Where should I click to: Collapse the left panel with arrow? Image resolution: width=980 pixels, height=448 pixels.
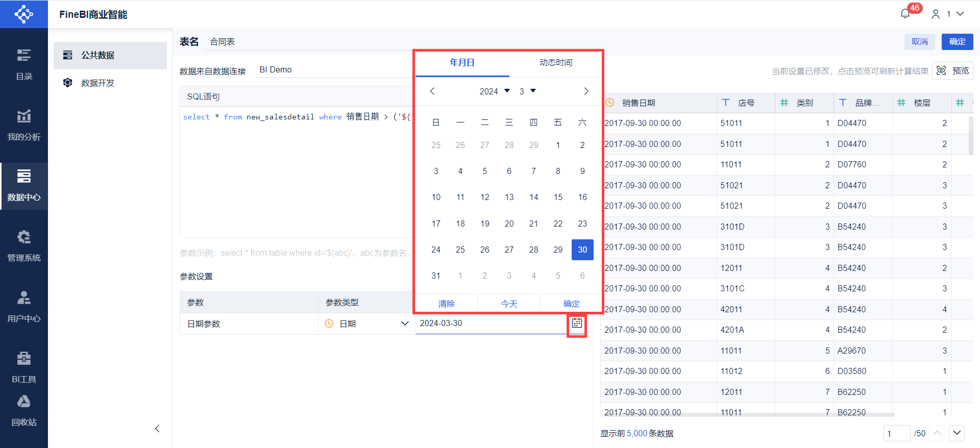[157, 429]
